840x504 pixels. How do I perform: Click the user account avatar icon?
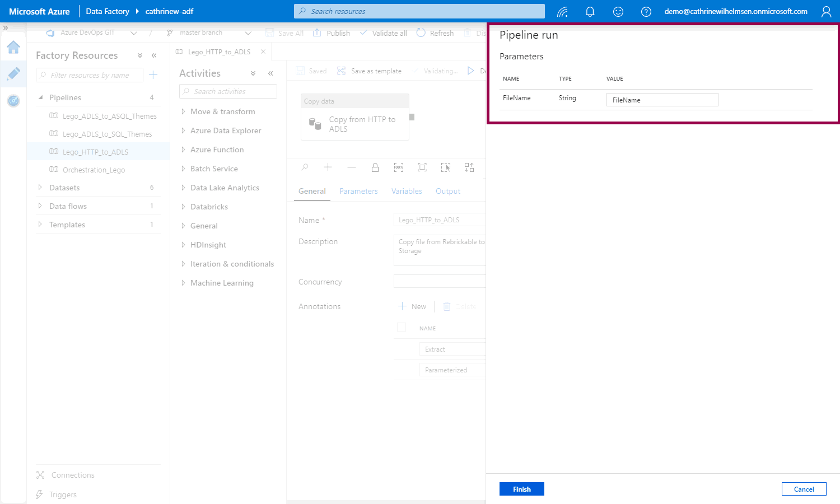click(826, 12)
